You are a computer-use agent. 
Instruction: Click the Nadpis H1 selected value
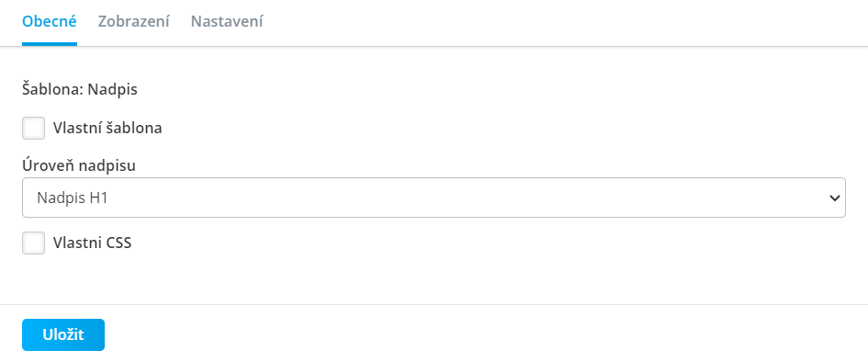point(72,198)
